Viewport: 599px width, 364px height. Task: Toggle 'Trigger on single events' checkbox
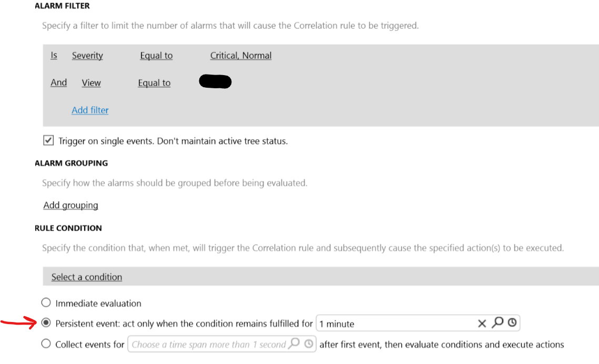tap(48, 140)
